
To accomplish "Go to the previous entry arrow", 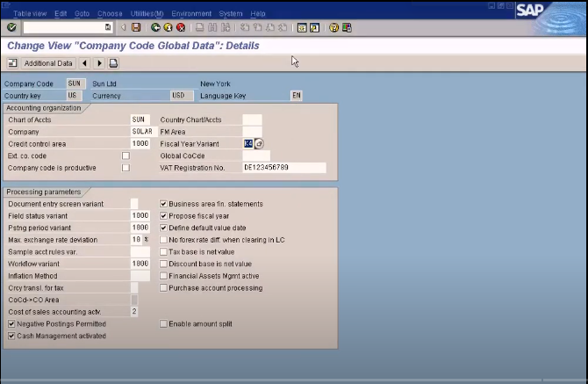I will coord(85,63).
